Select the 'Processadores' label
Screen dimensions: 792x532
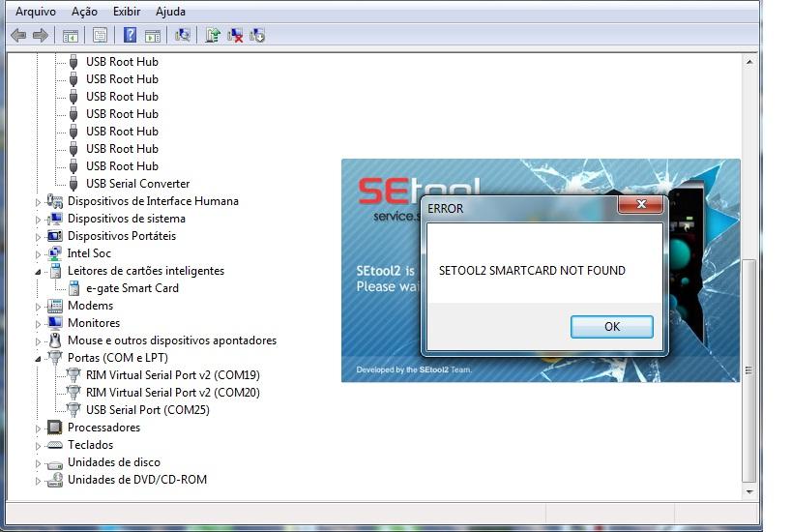(x=104, y=428)
